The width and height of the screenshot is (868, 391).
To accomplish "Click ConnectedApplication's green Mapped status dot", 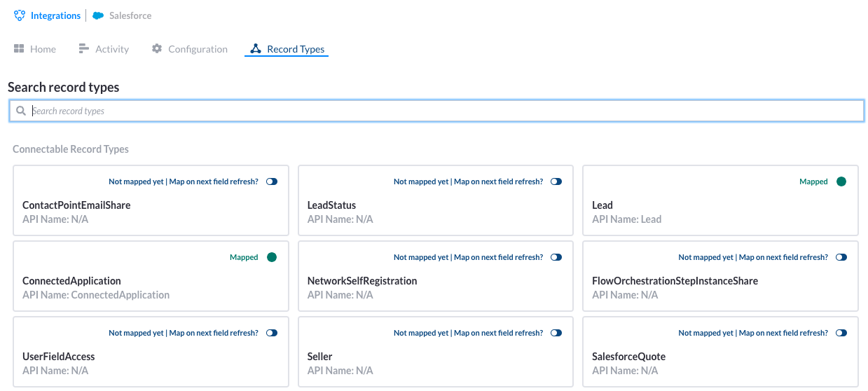I will (x=272, y=257).
